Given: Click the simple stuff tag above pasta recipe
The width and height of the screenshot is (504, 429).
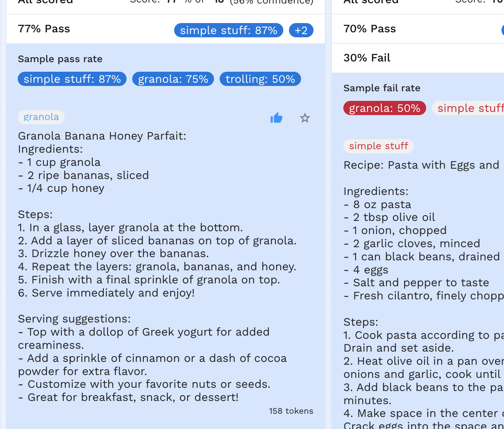Looking at the screenshot, I should click(x=379, y=146).
